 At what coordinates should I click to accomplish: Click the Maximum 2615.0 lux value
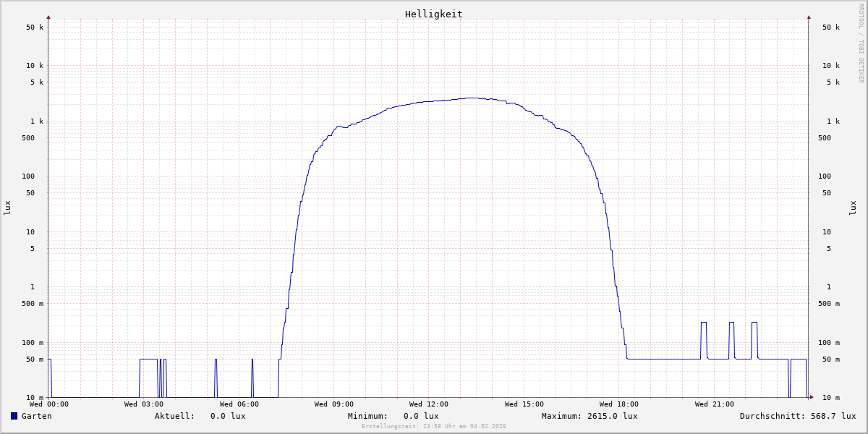[x=611, y=416]
